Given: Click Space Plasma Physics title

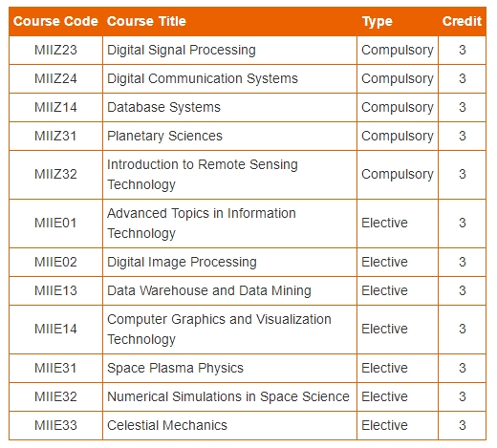Looking at the screenshot, I should coord(175,369).
